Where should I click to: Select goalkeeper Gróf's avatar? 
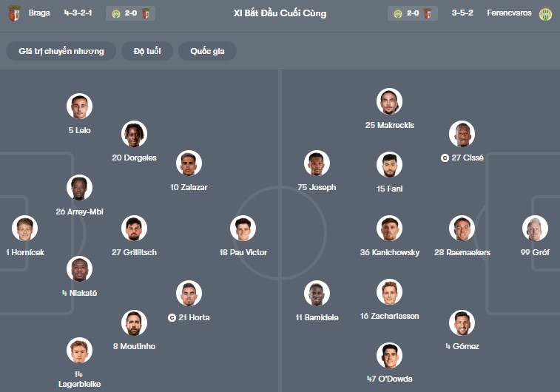535,229
